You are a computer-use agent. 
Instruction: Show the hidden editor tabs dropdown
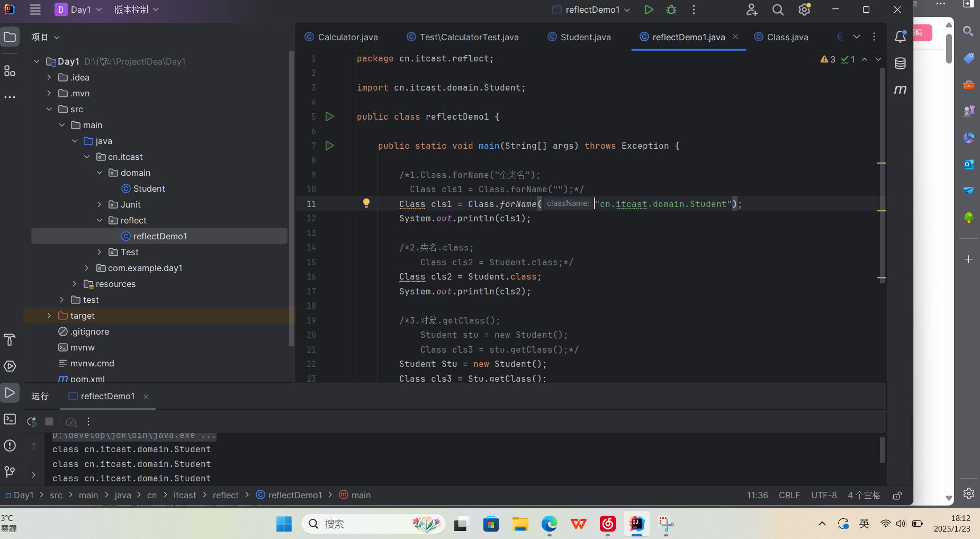tap(856, 37)
